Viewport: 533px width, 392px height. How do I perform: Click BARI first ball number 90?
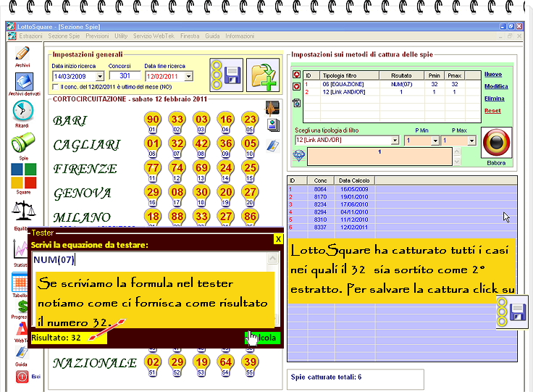click(x=153, y=120)
